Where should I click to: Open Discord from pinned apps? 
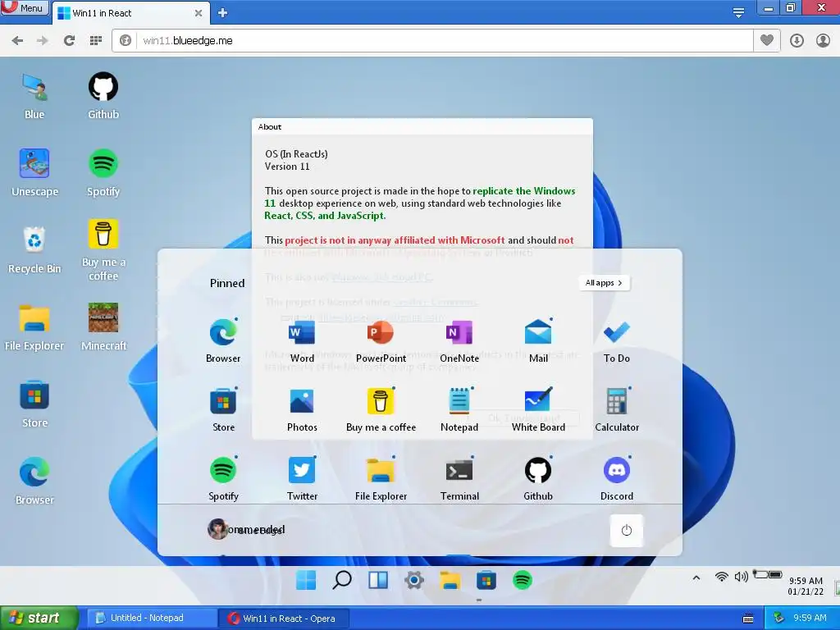click(x=617, y=479)
